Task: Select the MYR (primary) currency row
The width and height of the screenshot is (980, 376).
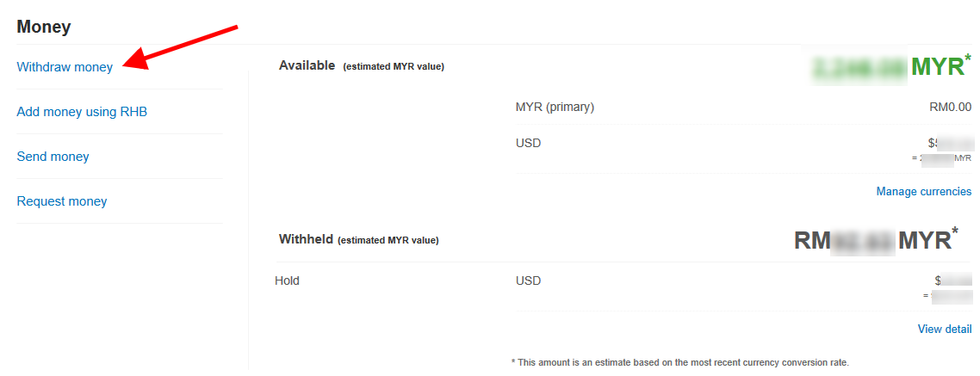Action: (555, 108)
